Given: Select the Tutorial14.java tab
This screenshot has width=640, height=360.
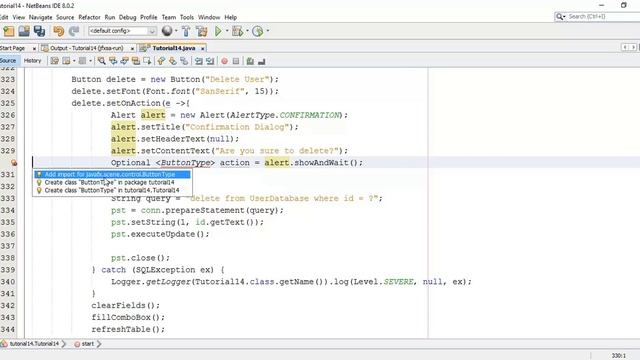Looking at the screenshot, I should point(173,48).
